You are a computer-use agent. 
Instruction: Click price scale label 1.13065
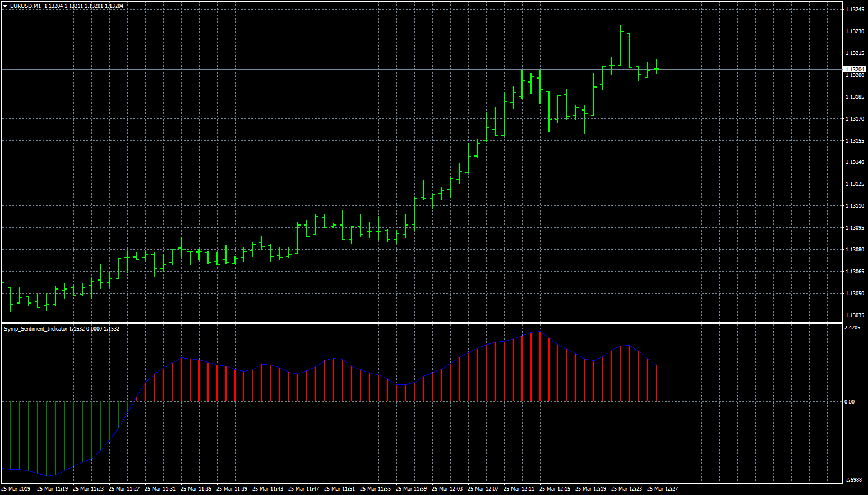tap(855, 272)
